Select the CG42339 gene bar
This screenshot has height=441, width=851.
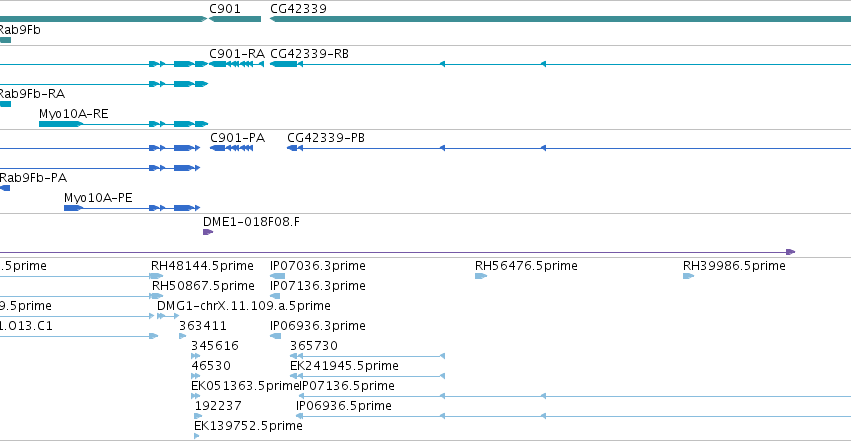click(560, 19)
